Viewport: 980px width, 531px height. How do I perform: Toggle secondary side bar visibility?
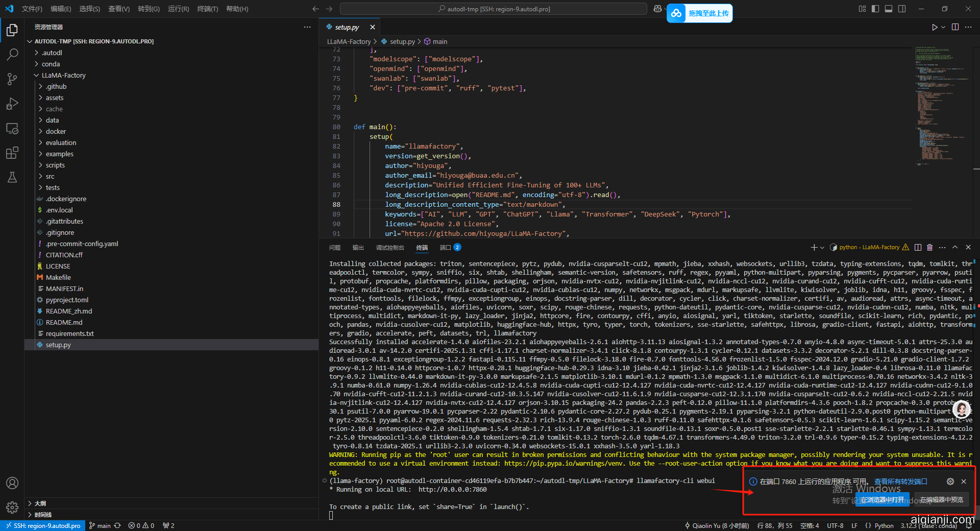[x=902, y=9]
